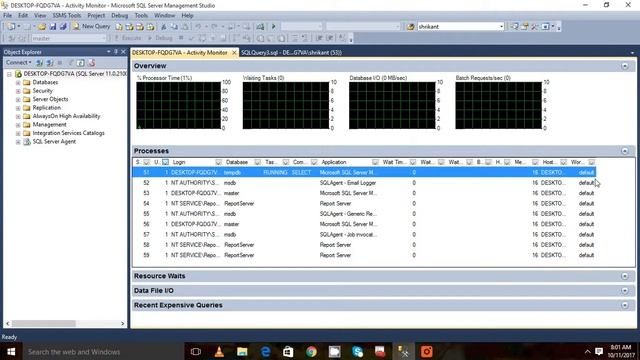Switch to the SQLQuery3.sql tab

click(x=291, y=53)
